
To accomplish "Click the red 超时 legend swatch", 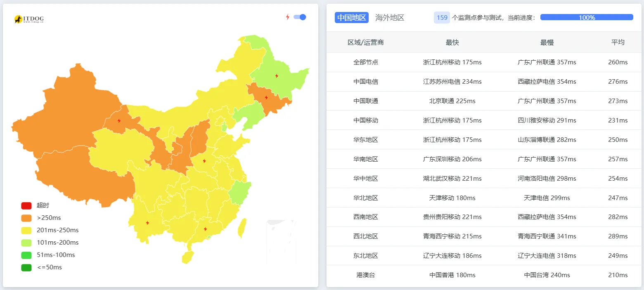I will (26, 205).
